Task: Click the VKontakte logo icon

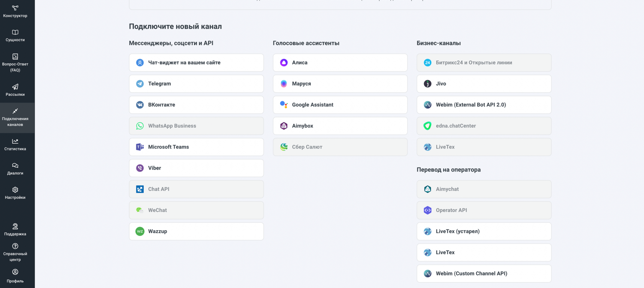Action: tap(140, 105)
